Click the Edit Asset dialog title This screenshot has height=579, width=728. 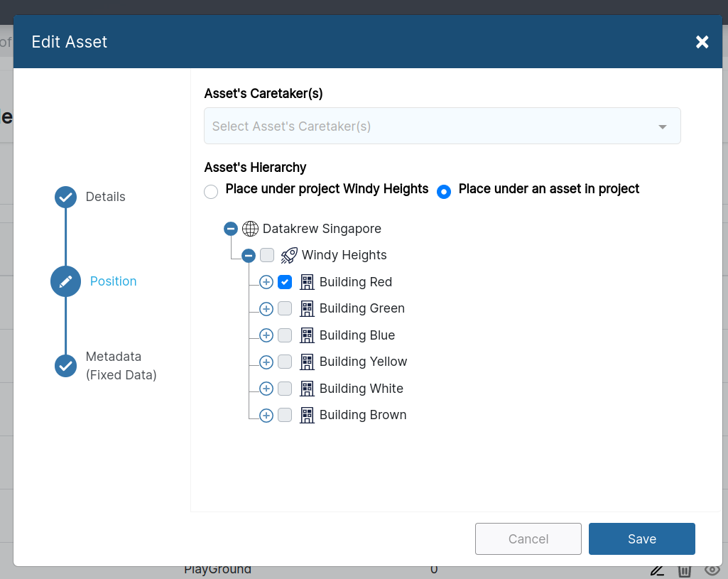click(69, 42)
